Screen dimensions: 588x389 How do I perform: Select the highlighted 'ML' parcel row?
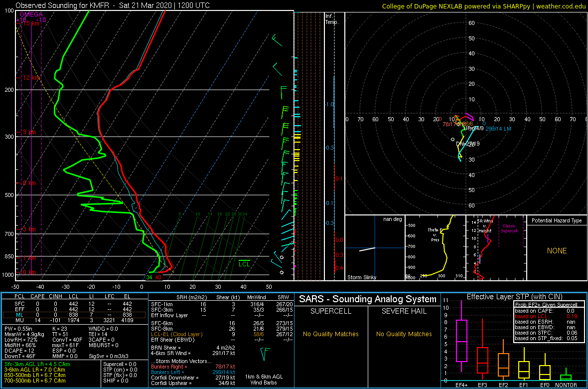click(75, 315)
